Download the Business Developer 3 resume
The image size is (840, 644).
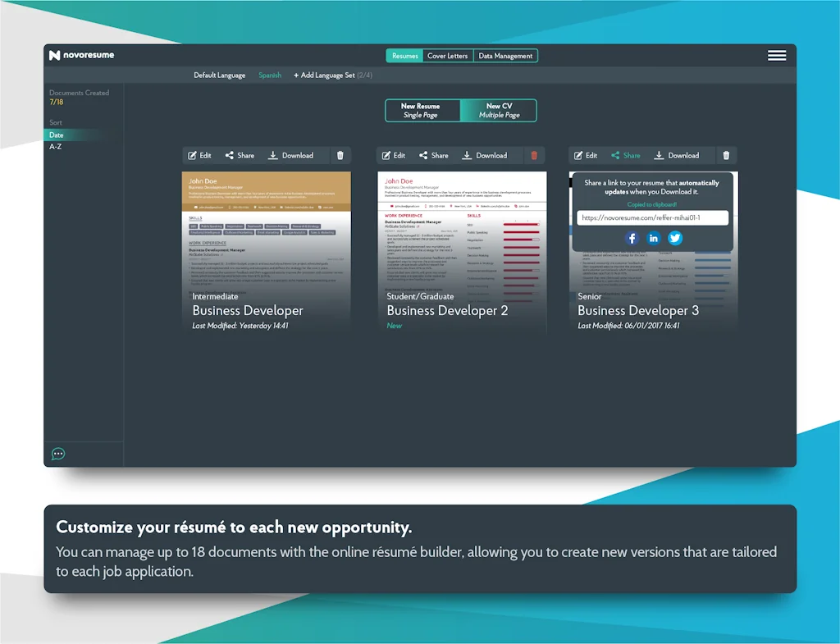click(677, 155)
